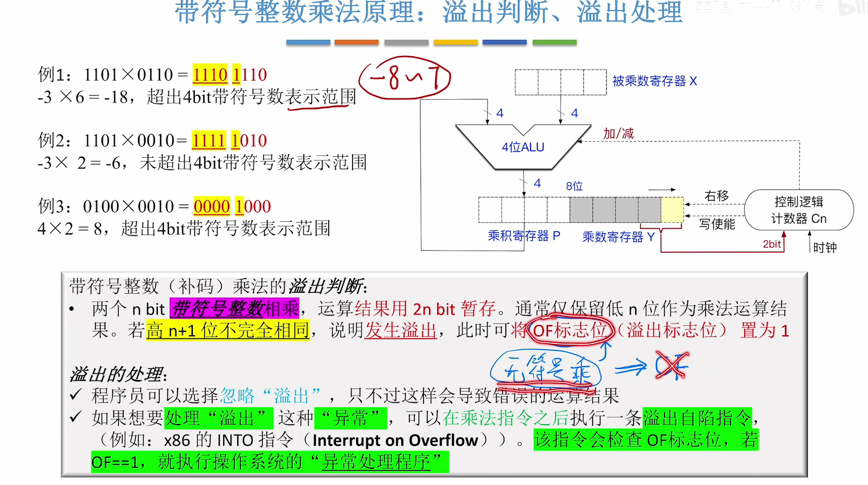Click the highlighted 1111 in example 2
This screenshot has width=868, height=485.
[x=209, y=141]
